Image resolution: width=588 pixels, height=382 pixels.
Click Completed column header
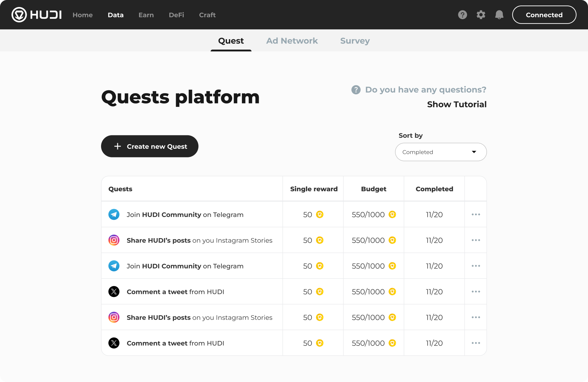[x=434, y=189]
